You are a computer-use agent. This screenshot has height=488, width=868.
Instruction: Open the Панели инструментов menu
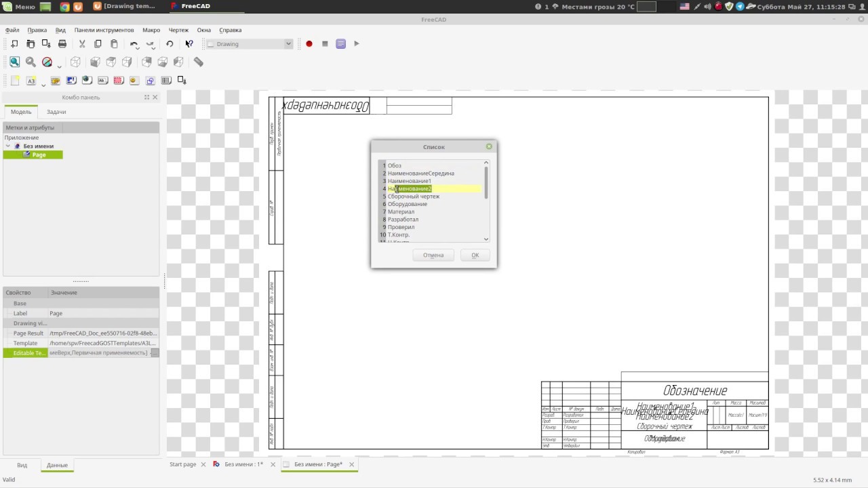tap(104, 30)
